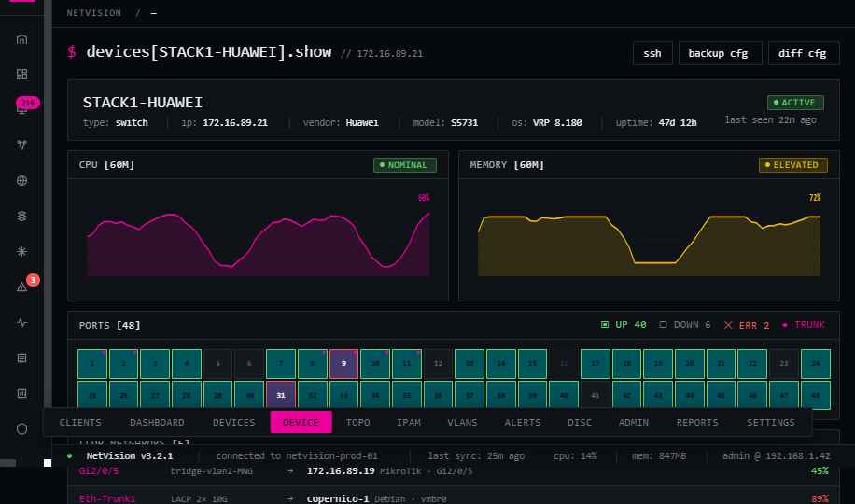The image size is (855, 504).
Task: Click the diff cfg button
Action: click(804, 53)
